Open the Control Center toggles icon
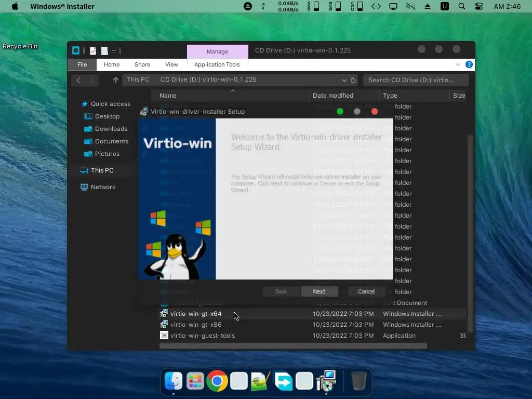This screenshot has height=399, width=532. tap(478, 6)
